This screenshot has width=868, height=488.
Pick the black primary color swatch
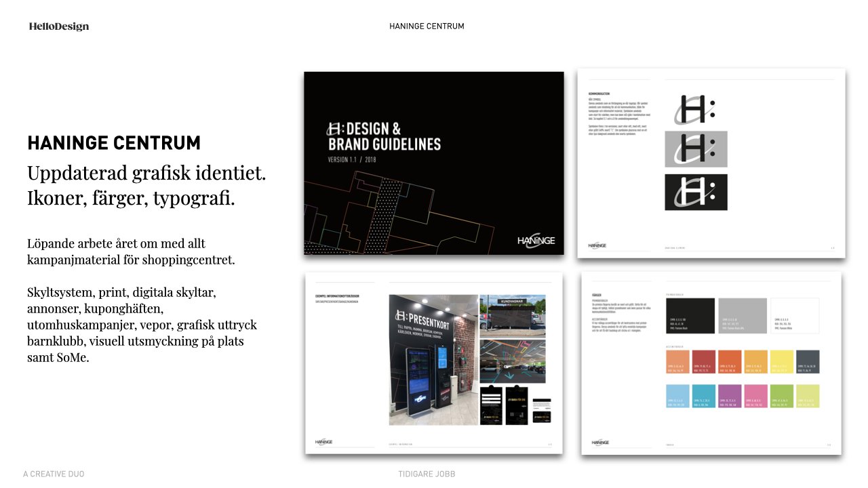click(690, 316)
